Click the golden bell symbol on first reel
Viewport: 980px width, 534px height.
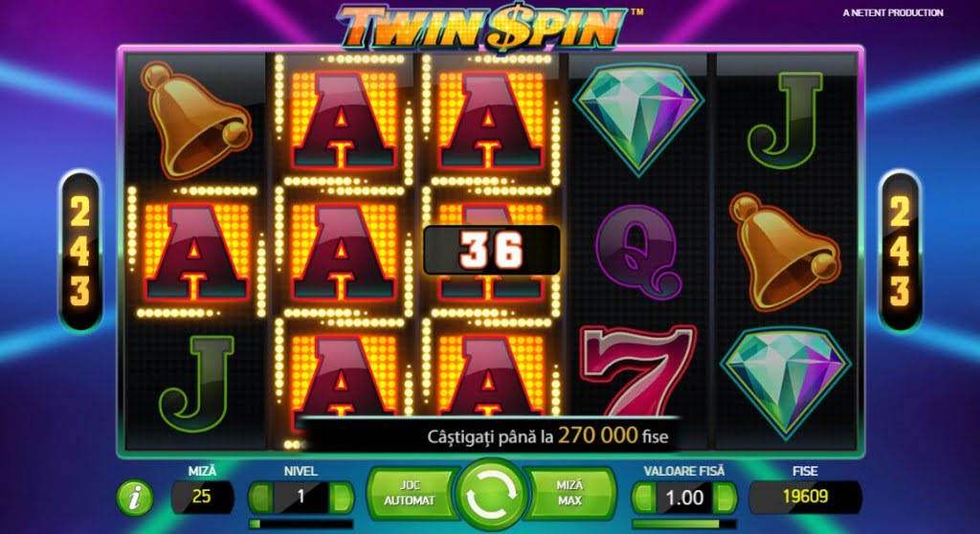[x=194, y=118]
